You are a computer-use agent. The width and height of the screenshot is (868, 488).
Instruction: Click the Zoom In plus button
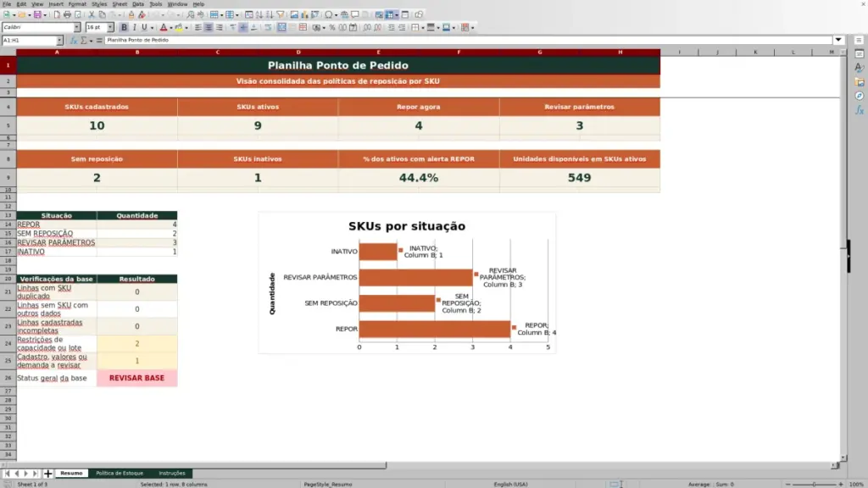click(x=840, y=484)
